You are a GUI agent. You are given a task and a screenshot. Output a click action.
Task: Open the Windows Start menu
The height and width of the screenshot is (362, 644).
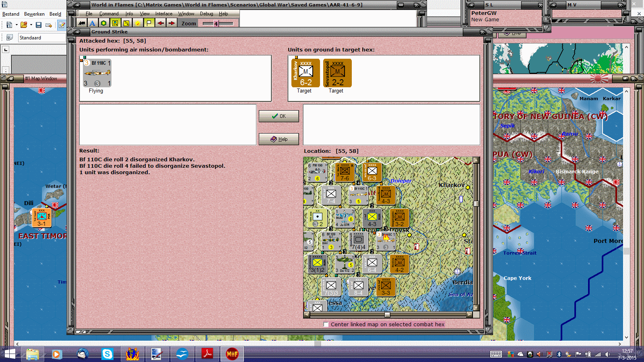point(10,354)
